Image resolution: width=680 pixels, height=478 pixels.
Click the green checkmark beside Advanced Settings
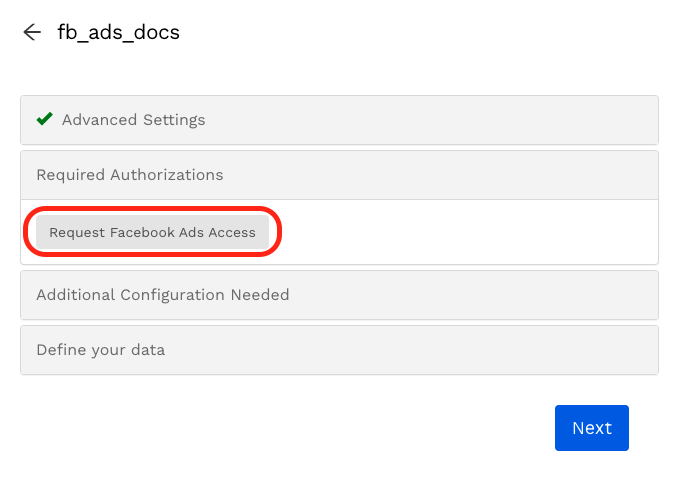pyautogui.click(x=44, y=119)
